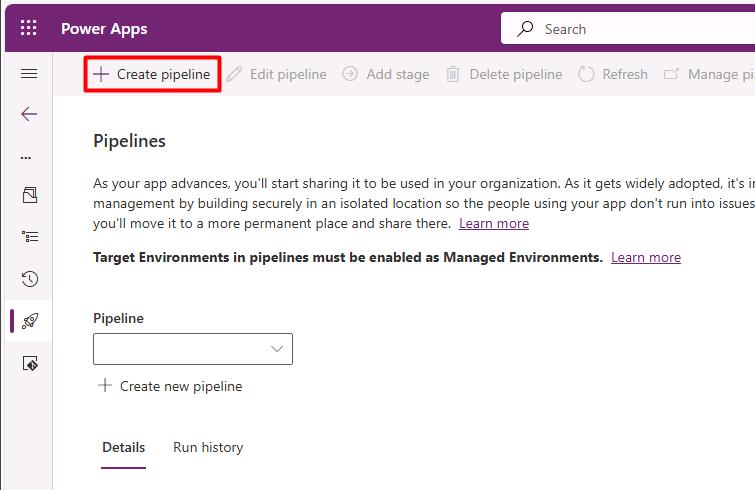The image size is (755, 490).
Task: Select the Details tab
Action: (123, 447)
